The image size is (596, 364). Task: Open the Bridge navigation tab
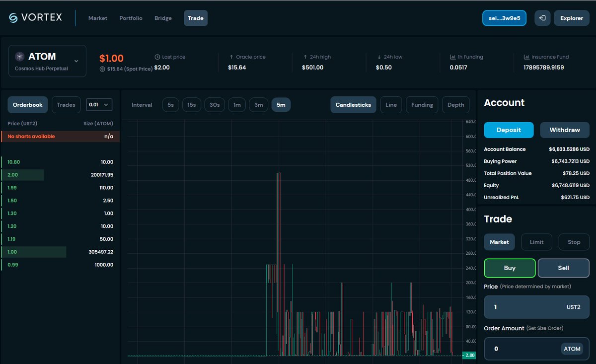click(163, 18)
